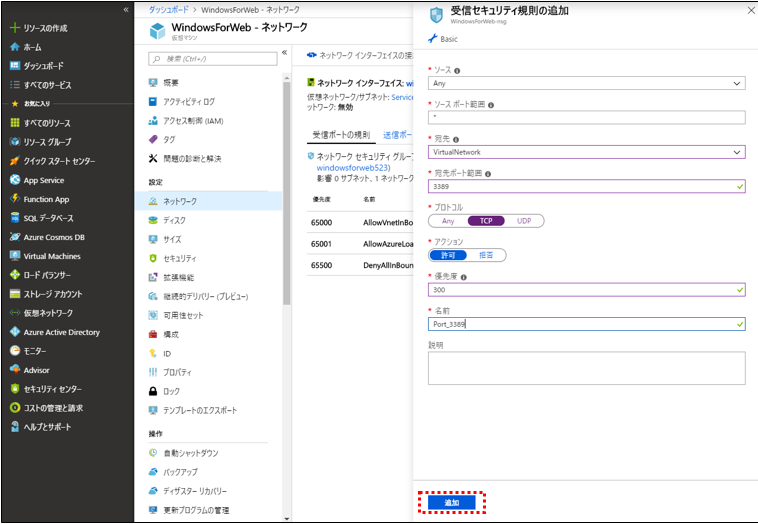Open Quickstart Center rocket icon

pos(15,161)
